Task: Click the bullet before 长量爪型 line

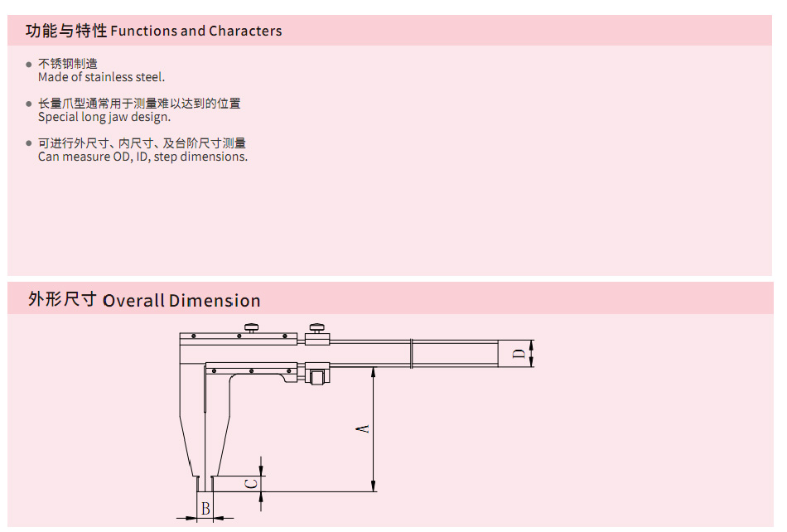Action: 29,104
